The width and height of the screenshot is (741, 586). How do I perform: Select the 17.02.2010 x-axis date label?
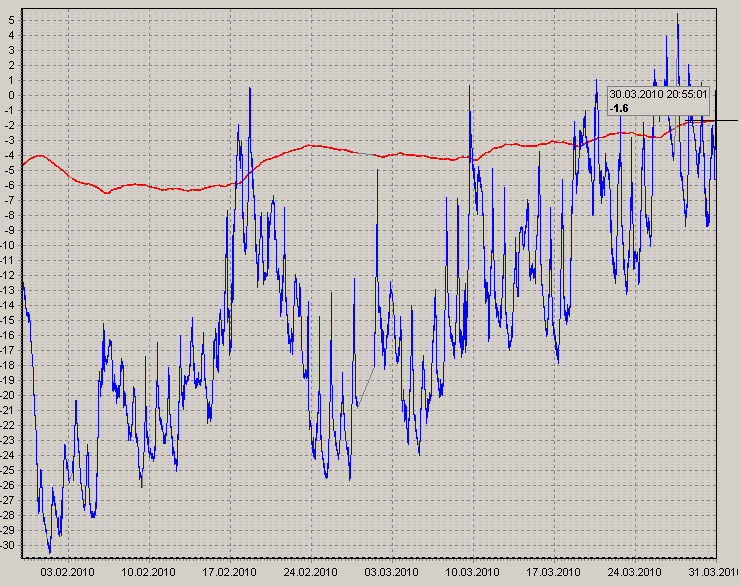(x=229, y=572)
